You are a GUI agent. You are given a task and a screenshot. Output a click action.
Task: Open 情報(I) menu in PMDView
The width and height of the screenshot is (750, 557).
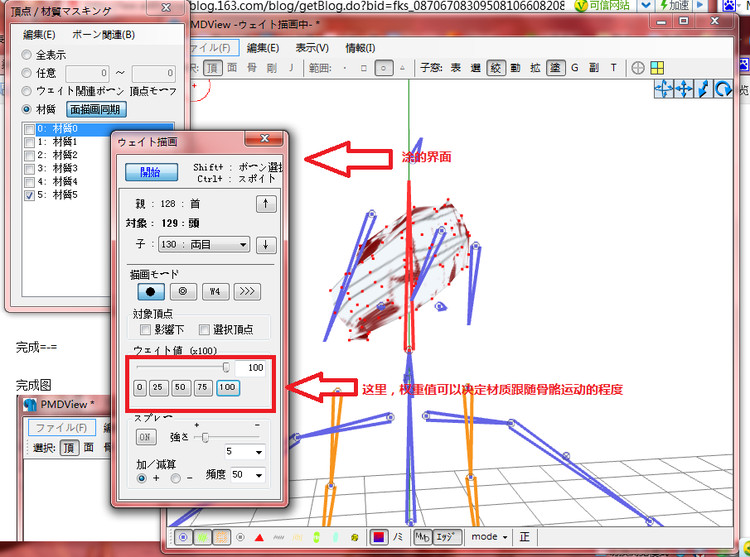coord(360,48)
